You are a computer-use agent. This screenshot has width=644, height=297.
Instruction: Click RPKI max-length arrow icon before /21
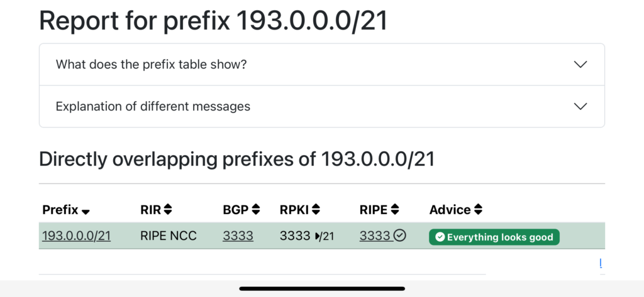tap(318, 236)
